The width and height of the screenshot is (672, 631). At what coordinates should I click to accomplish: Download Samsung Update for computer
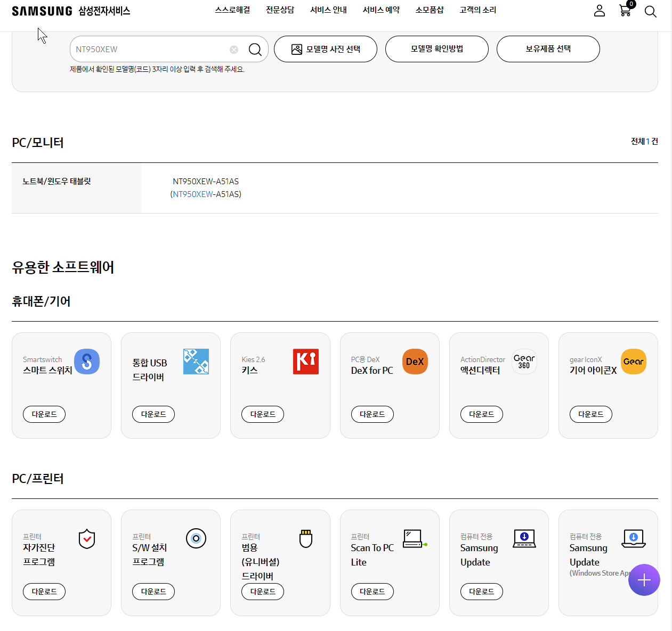(482, 592)
